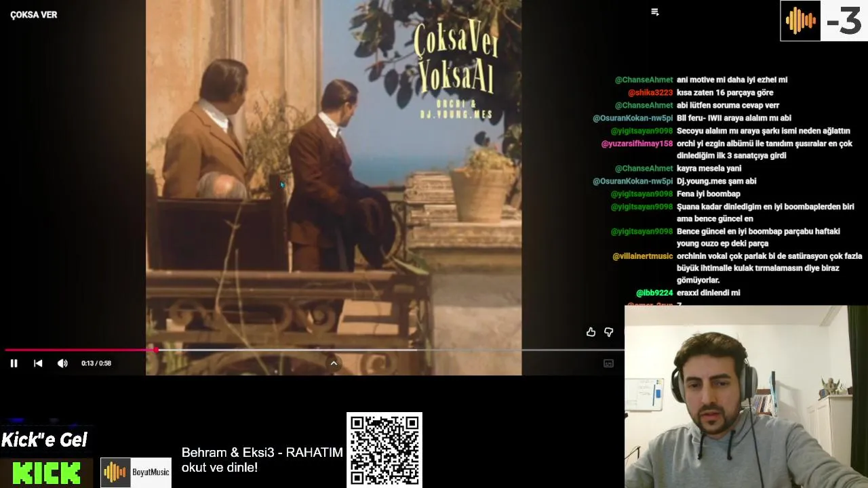Image resolution: width=868 pixels, height=488 pixels.
Task: Seek using the red progress bar handle
Action: [x=156, y=350]
